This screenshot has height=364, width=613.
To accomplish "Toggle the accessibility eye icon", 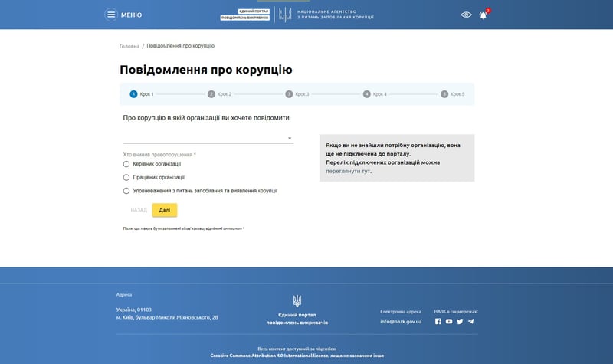I will (466, 15).
